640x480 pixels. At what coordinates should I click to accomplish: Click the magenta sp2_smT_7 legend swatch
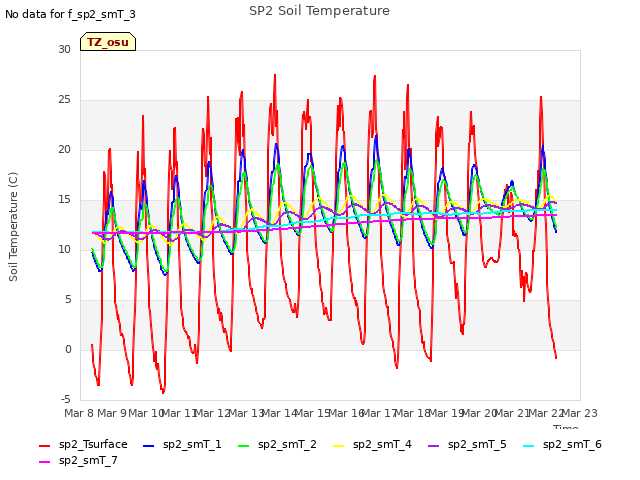coord(44,462)
